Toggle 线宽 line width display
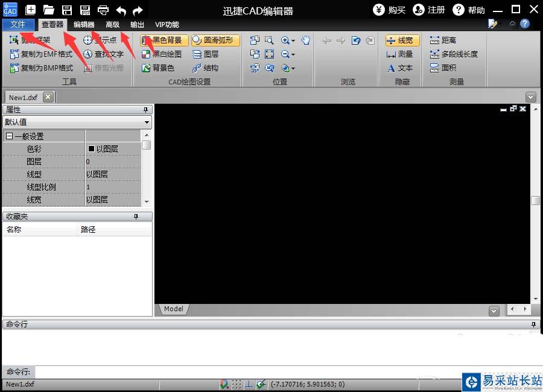Viewport: 543px width, 392px height. tap(402, 40)
